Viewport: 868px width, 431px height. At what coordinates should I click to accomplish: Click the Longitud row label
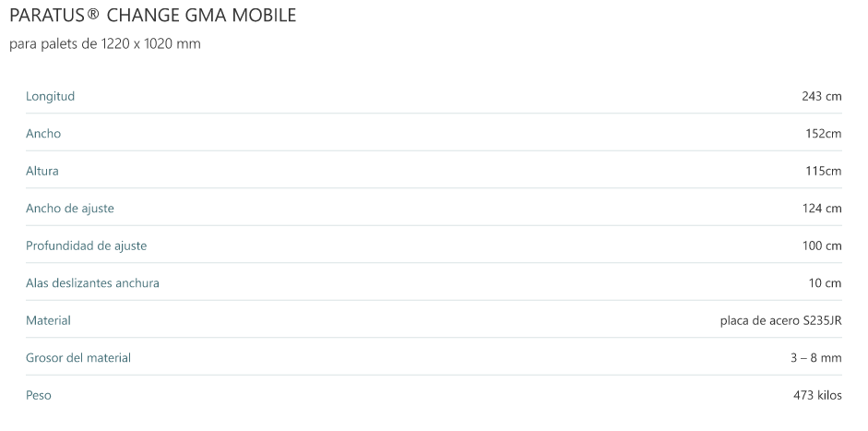tap(50, 96)
